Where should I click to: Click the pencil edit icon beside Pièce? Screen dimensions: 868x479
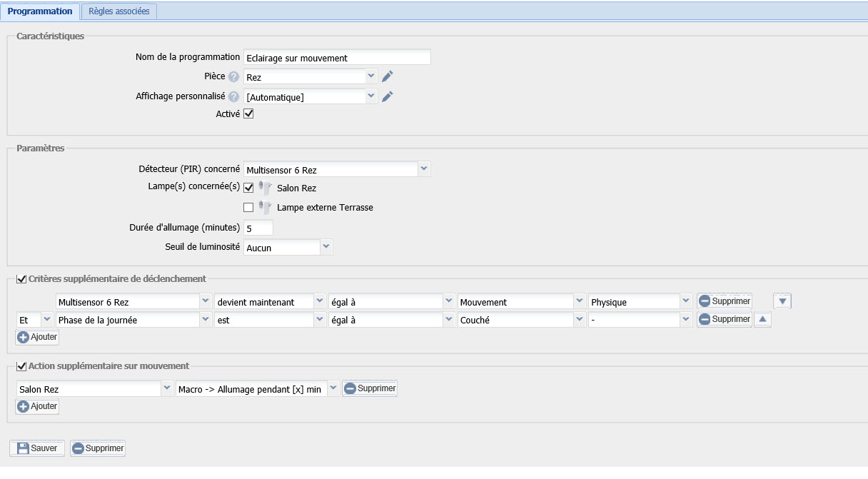point(388,76)
